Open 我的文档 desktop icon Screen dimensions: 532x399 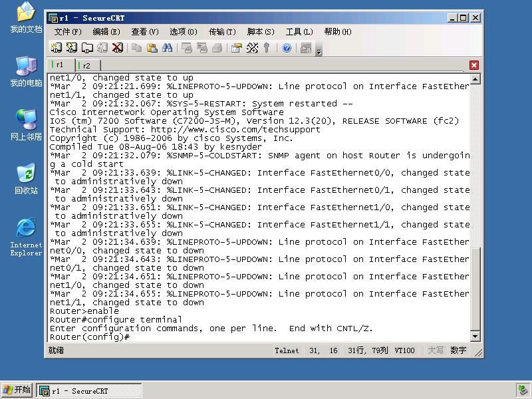point(26,17)
